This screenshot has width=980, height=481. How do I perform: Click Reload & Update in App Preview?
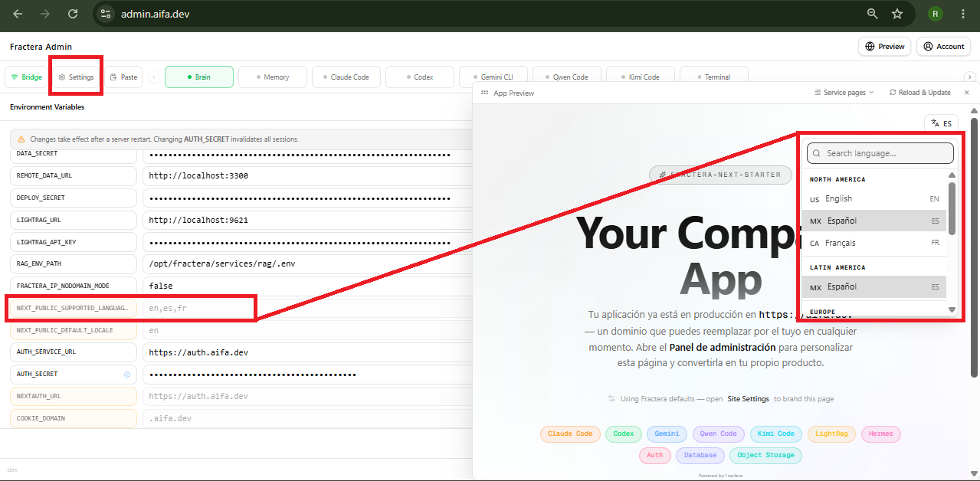click(x=919, y=93)
